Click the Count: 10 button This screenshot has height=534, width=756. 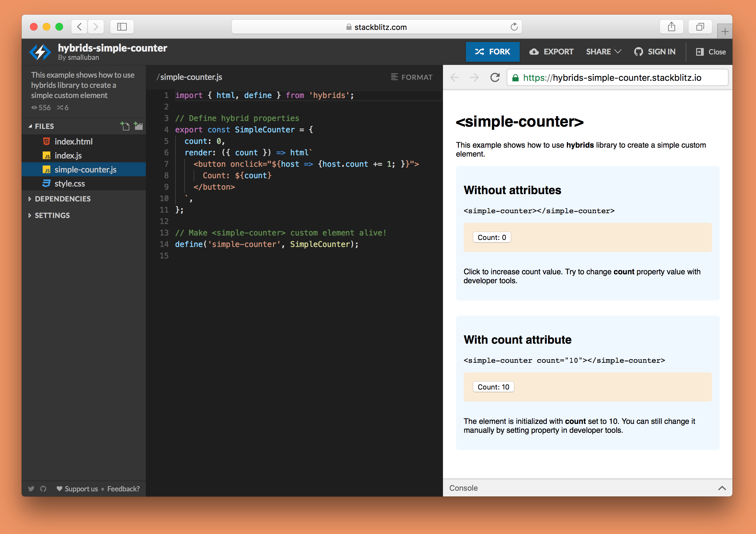493,387
